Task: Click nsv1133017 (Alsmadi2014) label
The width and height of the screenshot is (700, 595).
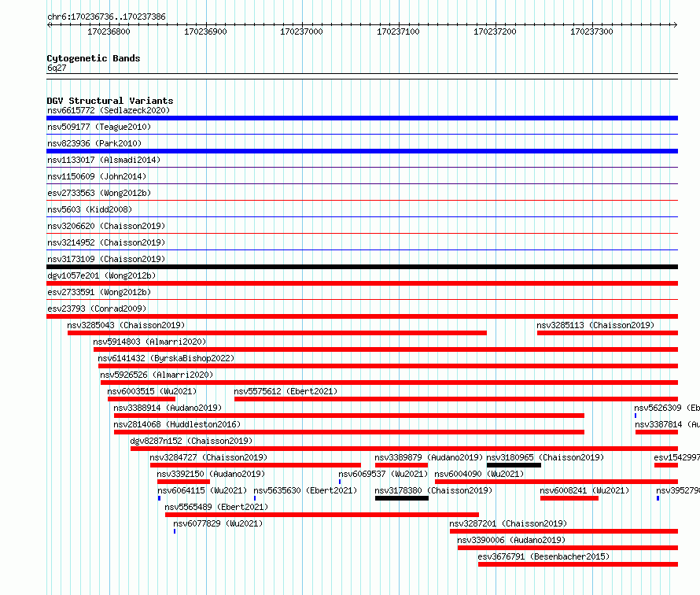Action: point(104,160)
